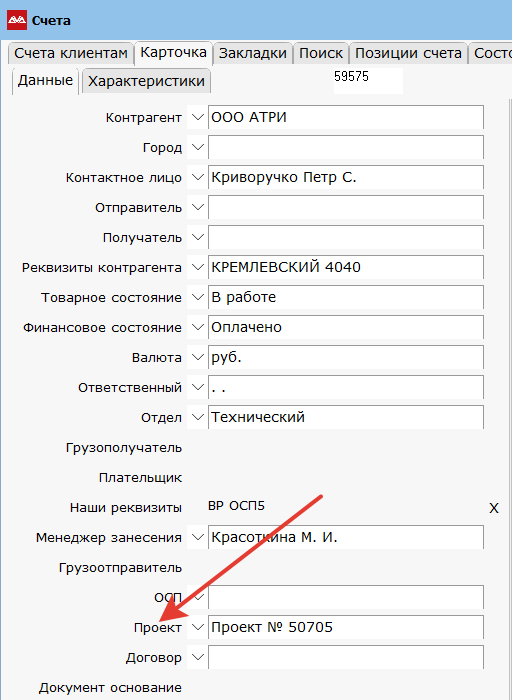This screenshot has height=700, width=512.
Task: Expand the Город dropdown list
Action: 197,147
